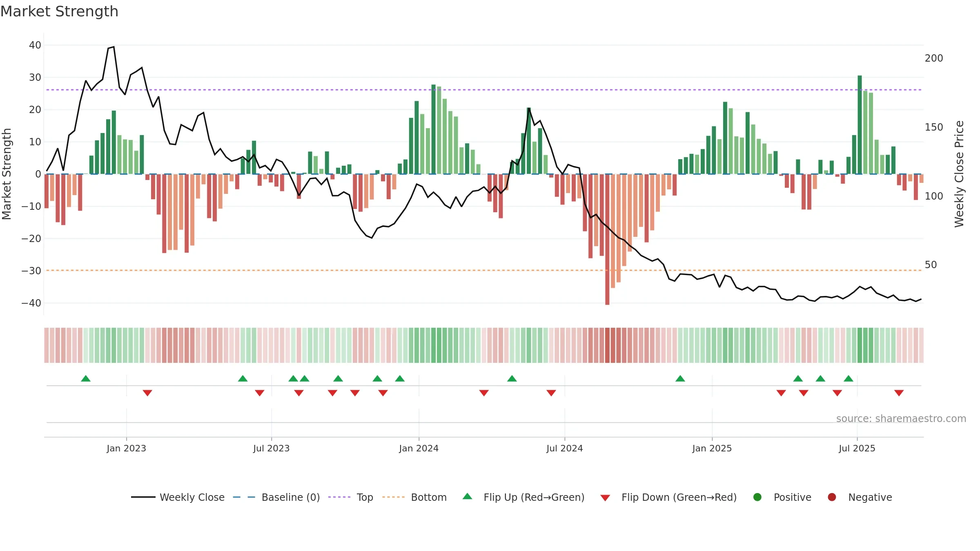Click the Weekly Close Price axis title
Screen dimensions: 980x551
click(959, 174)
